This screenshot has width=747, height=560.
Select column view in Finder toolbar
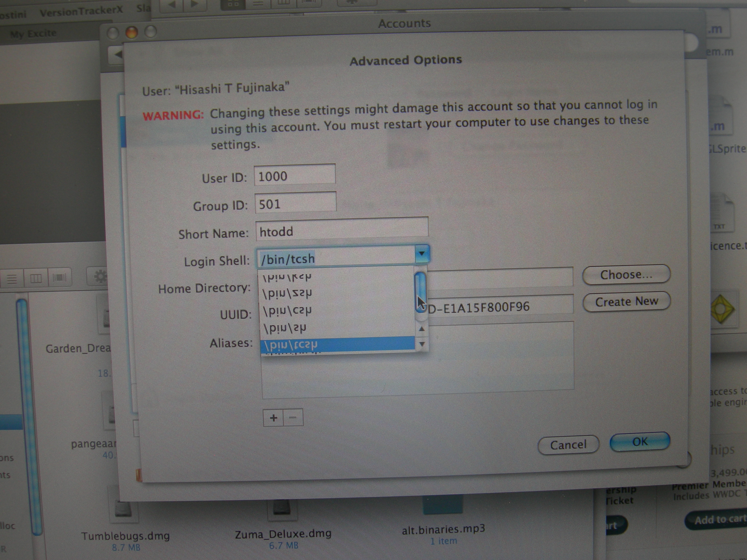point(36,278)
